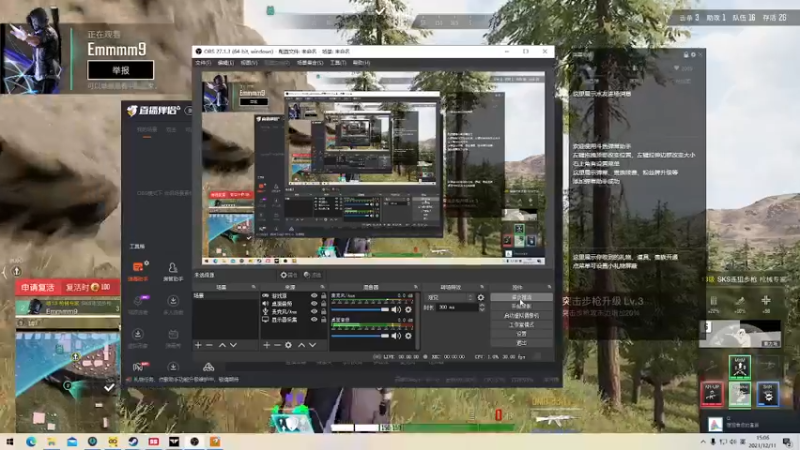Click the red 申请复活 revive request button
The height and width of the screenshot is (450, 800).
tap(38, 287)
